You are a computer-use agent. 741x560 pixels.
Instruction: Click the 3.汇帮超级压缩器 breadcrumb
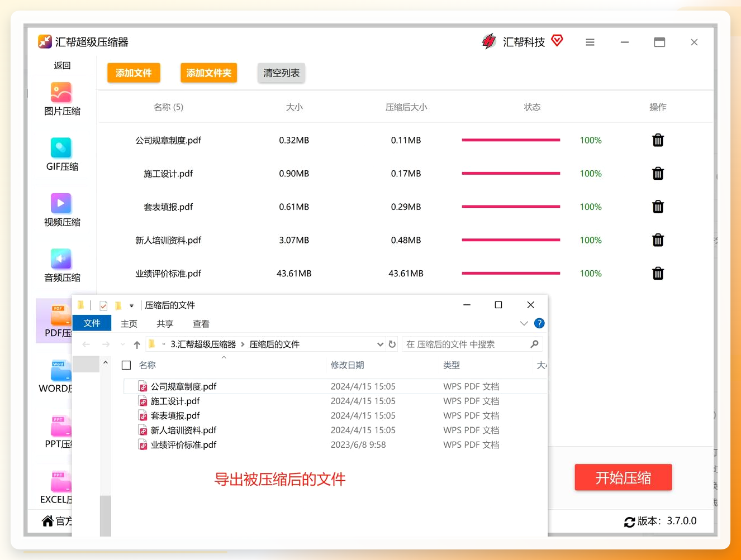tap(203, 344)
